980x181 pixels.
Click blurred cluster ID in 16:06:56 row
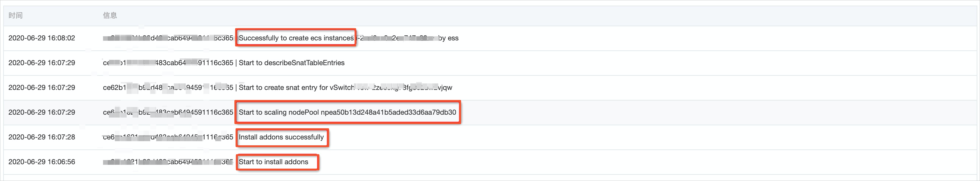coord(168,162)
